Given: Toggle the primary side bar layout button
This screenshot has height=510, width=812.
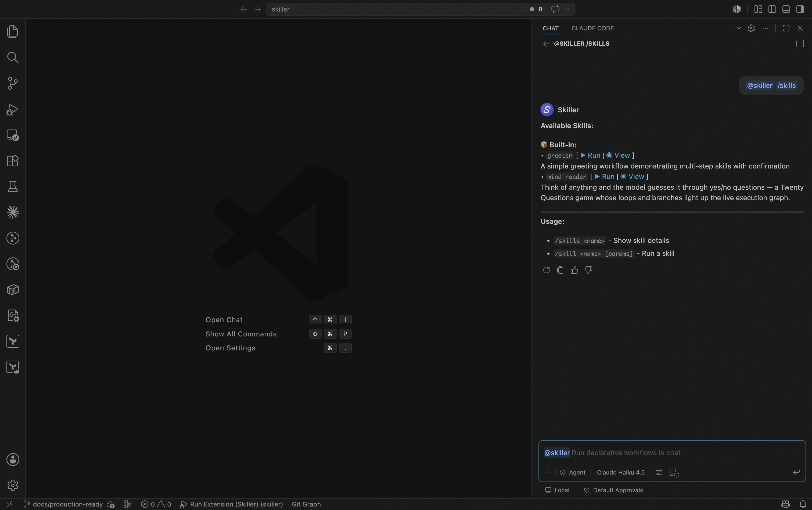Looking at the screenshot, I should tap(772, 9).
